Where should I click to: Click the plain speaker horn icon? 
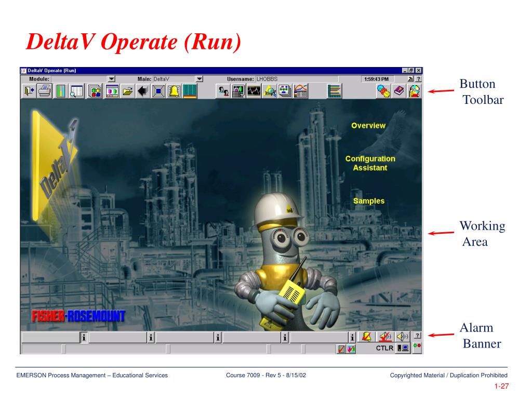[x=403, y=337]
